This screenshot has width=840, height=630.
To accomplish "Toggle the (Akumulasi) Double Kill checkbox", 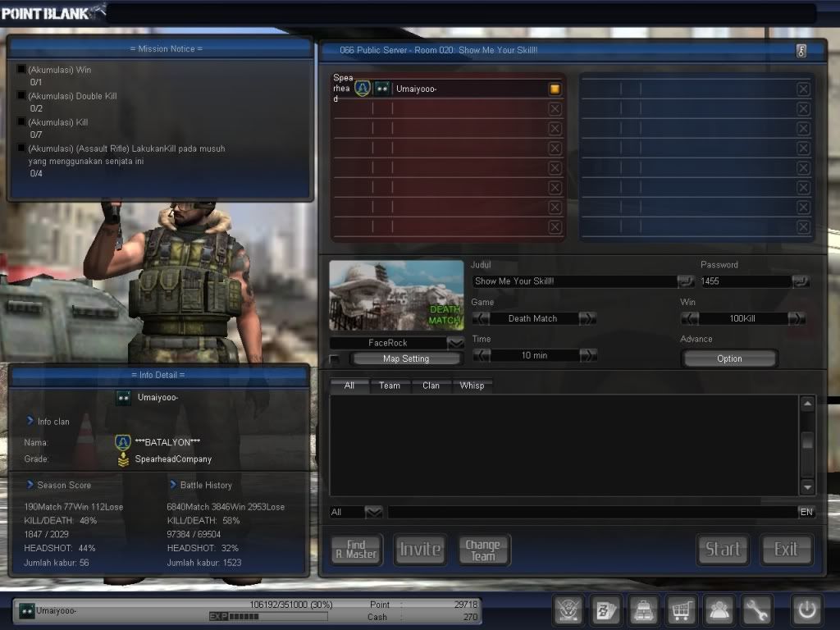I will pyautogui.click(x=21, y=95).
